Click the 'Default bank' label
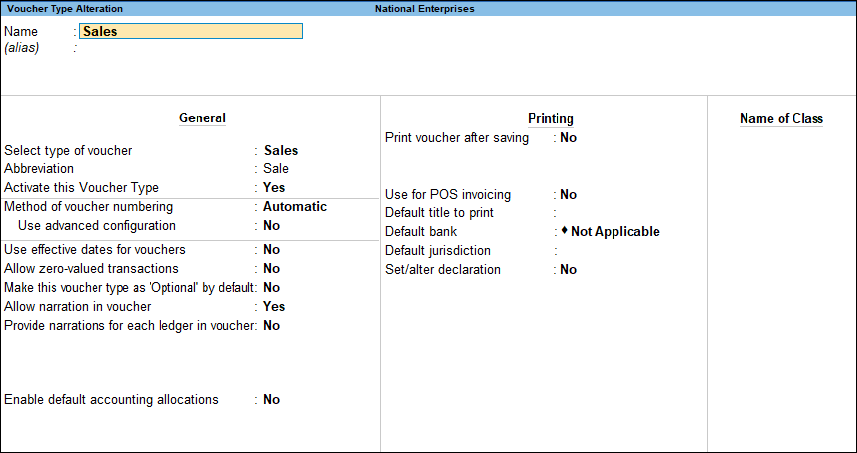 pyautogui.click(x=421, y=232)
